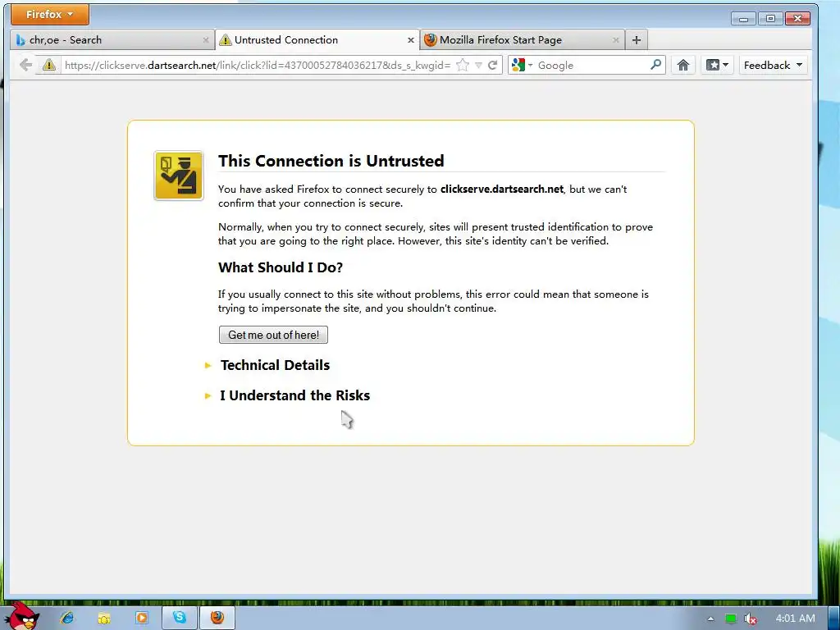Screen dimensions: 840x630
Task: Open the media player taskbar icon
Action: pos(142,618)
